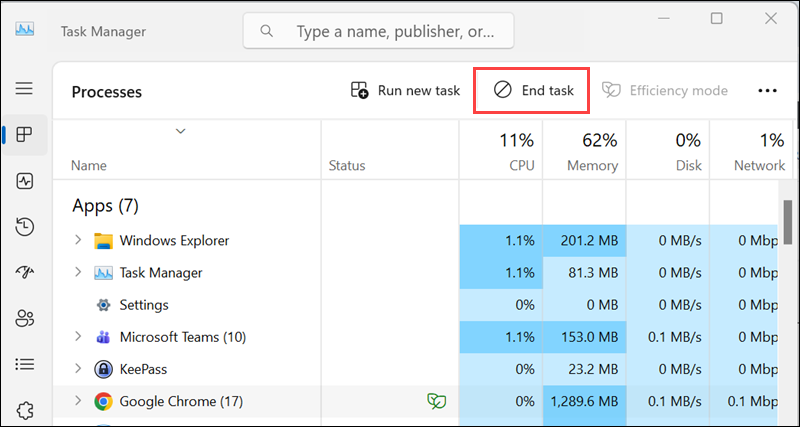Select the Google Chrome (17) row name

(181, 401)
